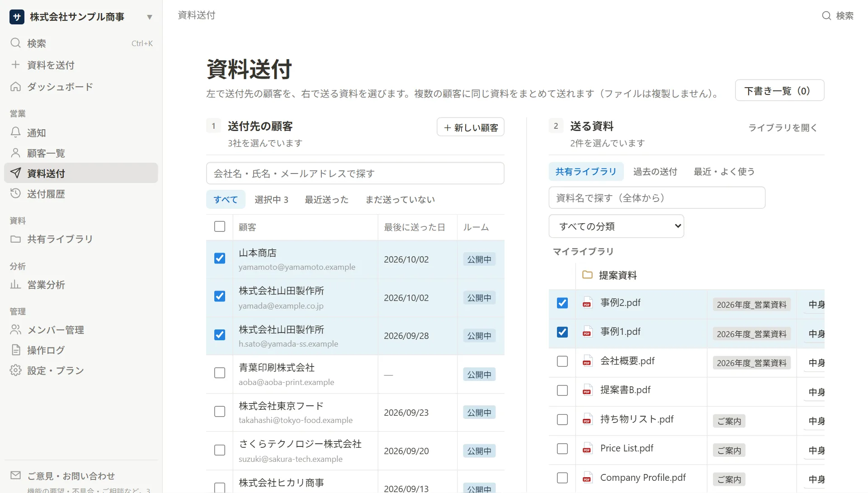The image size is (868, 493).
Task: Open the 下書き一覧 (0) drafts button
Action: pos(779,90)
